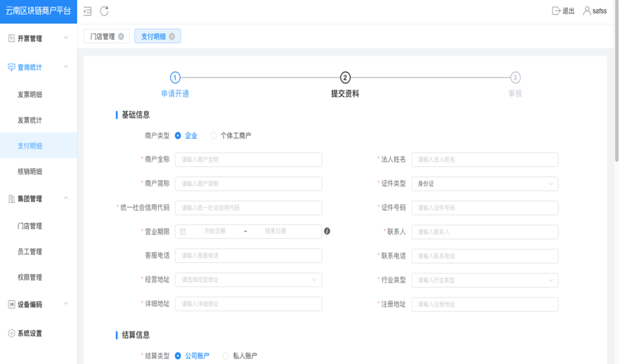Focus the 客服电话 input field
619x364 pixels.
(248, 256)
